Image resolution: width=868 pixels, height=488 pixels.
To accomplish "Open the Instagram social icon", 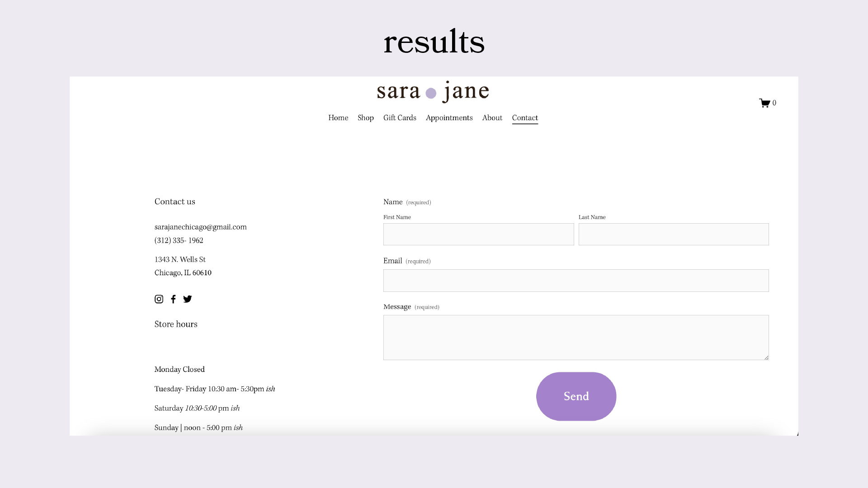I will click(159, 299).
